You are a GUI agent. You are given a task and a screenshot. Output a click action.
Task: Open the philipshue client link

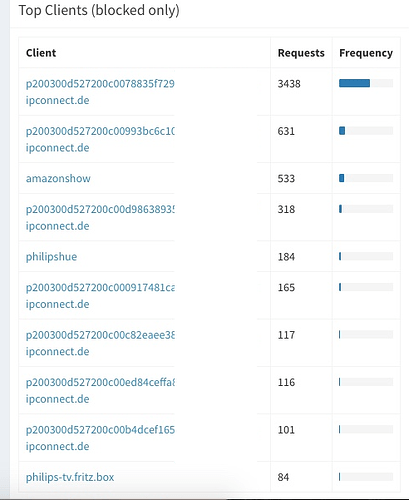pos(51,257)
